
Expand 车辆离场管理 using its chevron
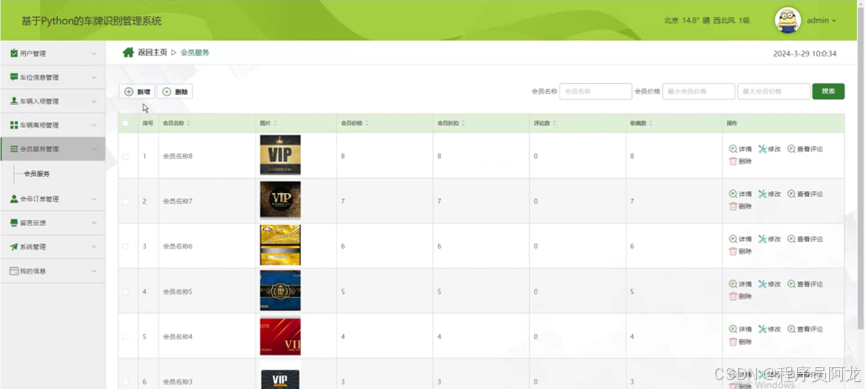pos(94,125)
